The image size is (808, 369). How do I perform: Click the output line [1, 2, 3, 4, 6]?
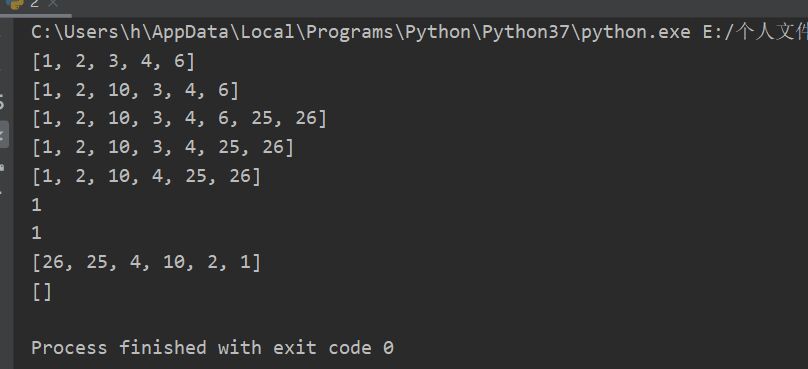click(113, 61)
